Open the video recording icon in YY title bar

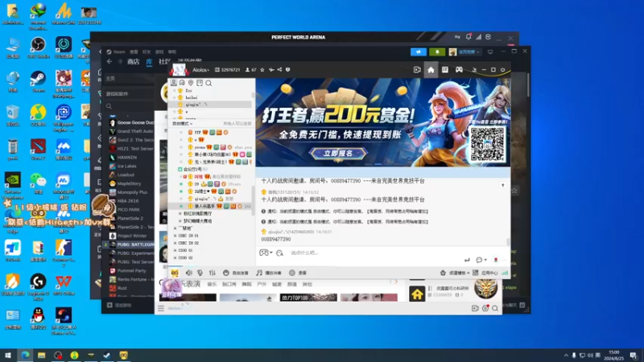pyautogui.click(x=417, y=70)
